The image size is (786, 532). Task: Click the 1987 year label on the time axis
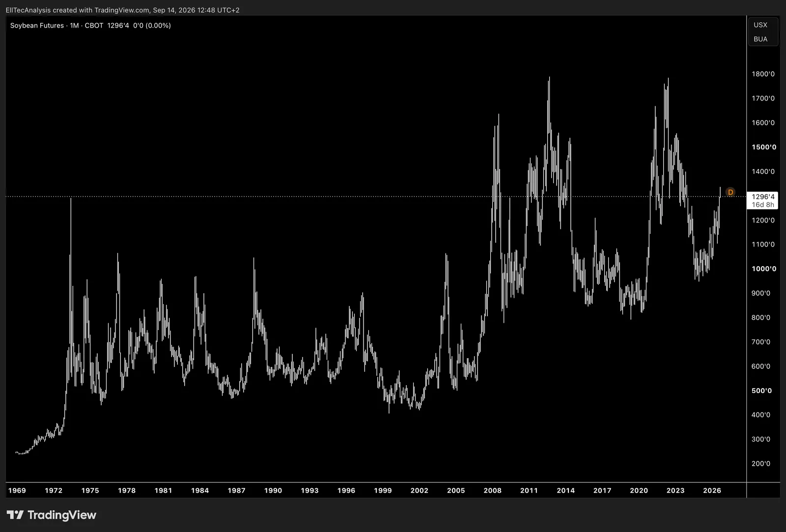tap(236, 490)
